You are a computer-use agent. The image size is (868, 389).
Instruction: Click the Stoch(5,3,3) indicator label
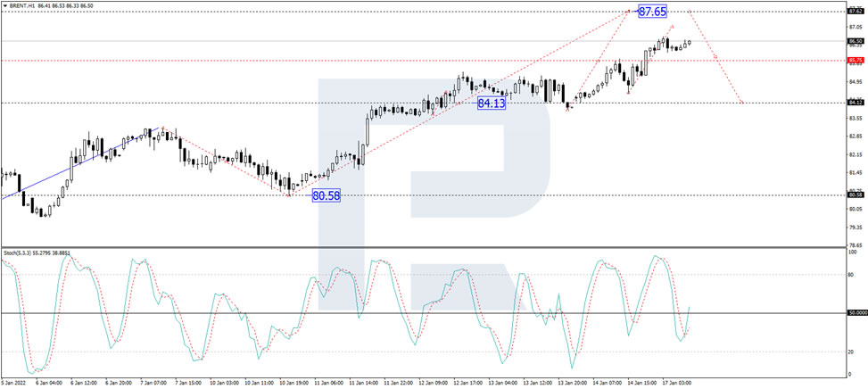click(x=15, y=252)
